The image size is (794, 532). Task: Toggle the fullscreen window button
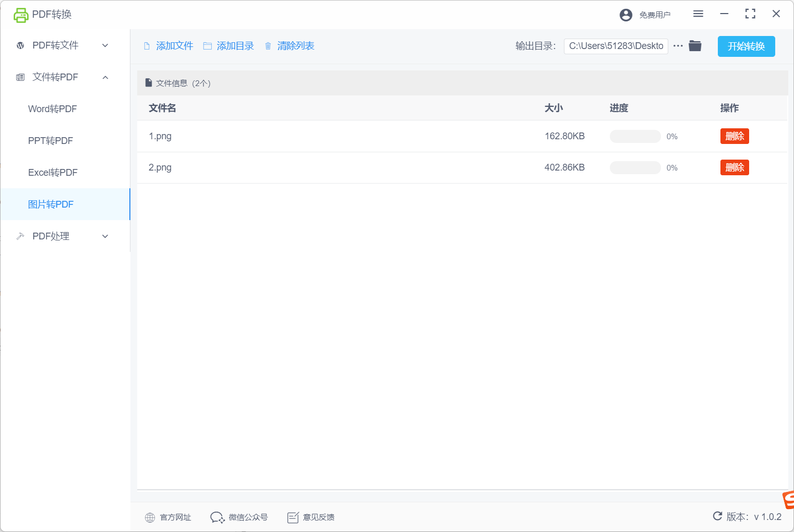point(750,14)
